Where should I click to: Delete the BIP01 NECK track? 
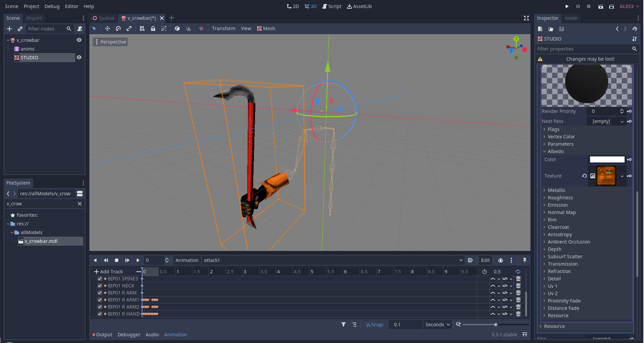pos(518,286)
